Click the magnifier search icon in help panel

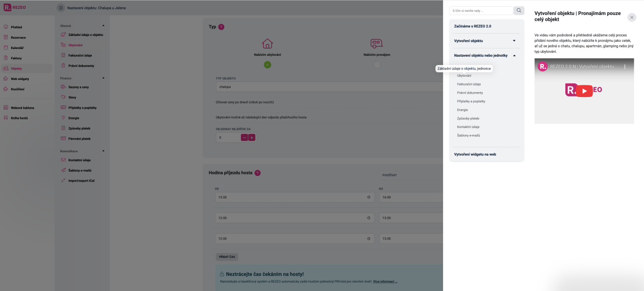(x=519, y=11)
